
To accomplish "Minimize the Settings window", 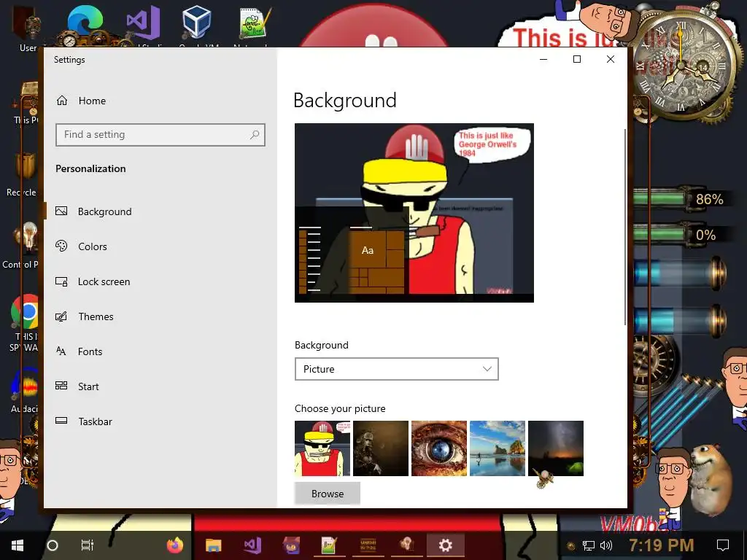I will (x=543, y=59).
